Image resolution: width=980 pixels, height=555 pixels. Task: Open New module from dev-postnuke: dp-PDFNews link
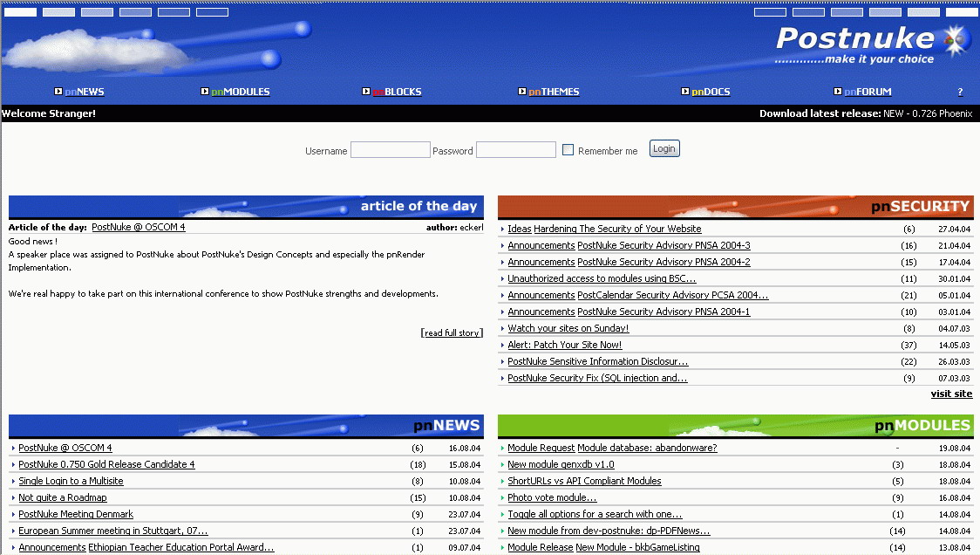tap(609, 531)
